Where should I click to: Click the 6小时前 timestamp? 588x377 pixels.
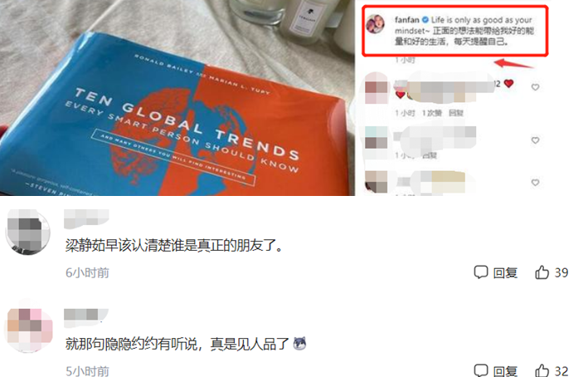click(x=87, y=272)
